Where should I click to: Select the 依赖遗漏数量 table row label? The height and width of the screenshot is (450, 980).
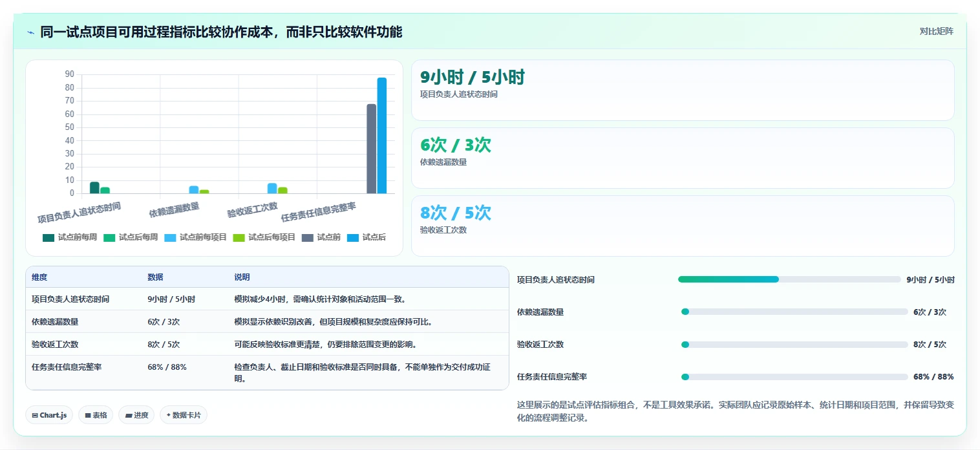coord(55,321)
